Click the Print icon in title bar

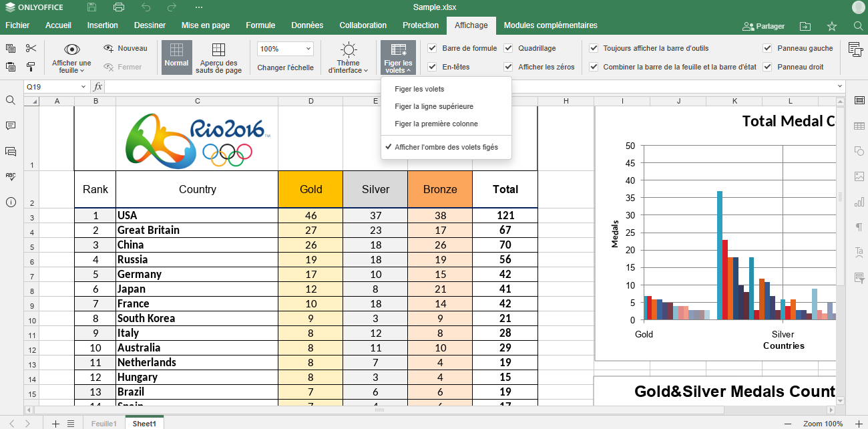[x=119, y=7]
